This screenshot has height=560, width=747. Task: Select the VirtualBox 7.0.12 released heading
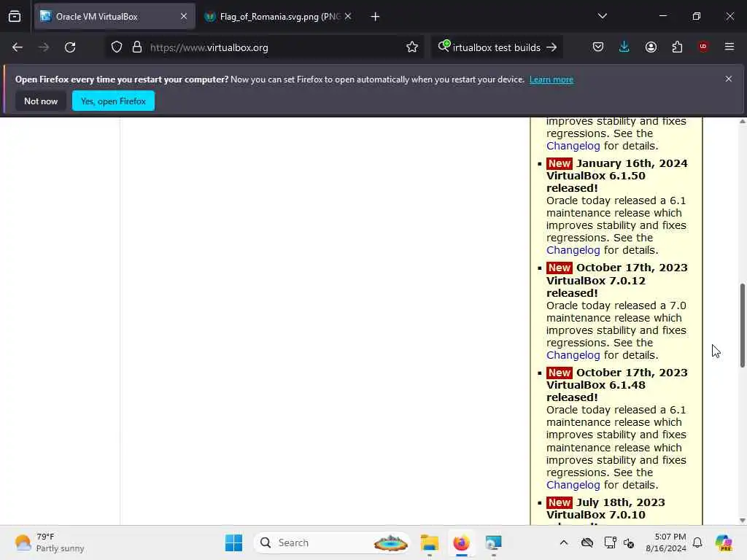click(x=596, y=287)
